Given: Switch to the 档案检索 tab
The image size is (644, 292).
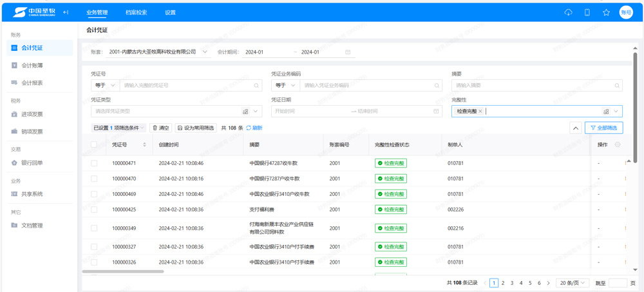Looking at the screenshot, I should tap(136, 12).
